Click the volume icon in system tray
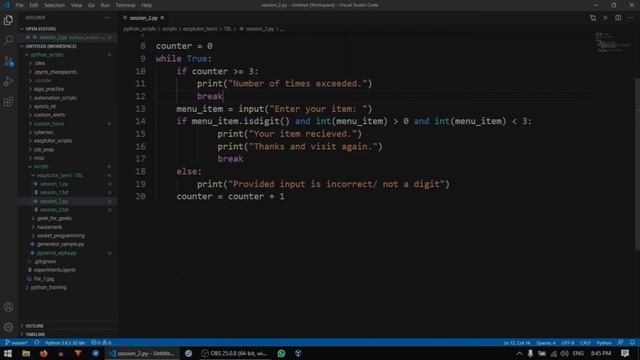 pyautogui.click(x=564, y=353)
